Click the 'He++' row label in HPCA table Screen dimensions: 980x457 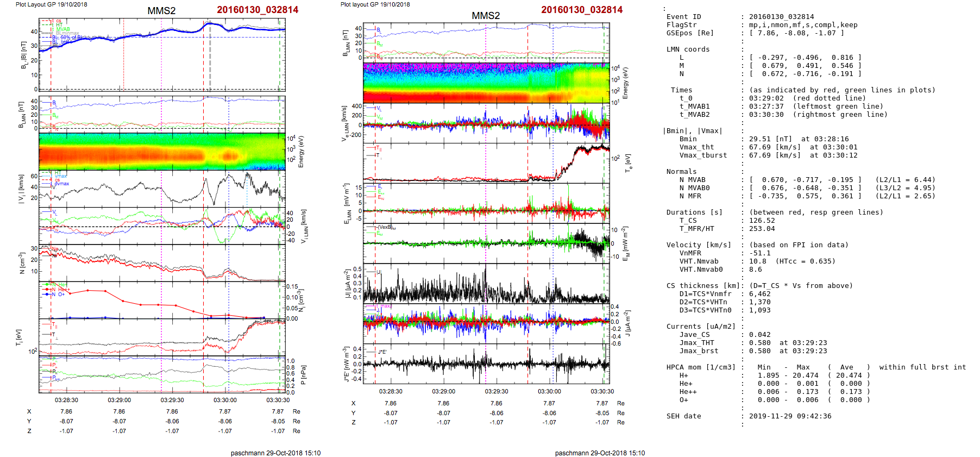click(x=688, y=392)
